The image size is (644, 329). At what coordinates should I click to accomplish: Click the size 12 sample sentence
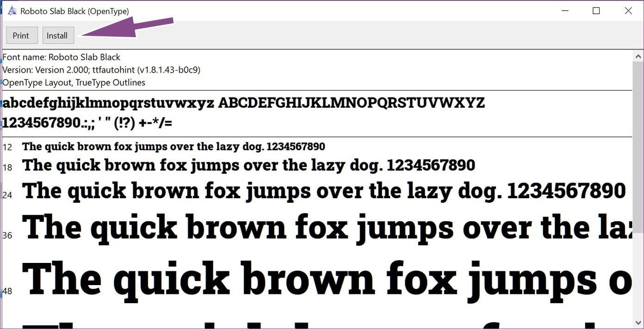(x=173, y=147)
